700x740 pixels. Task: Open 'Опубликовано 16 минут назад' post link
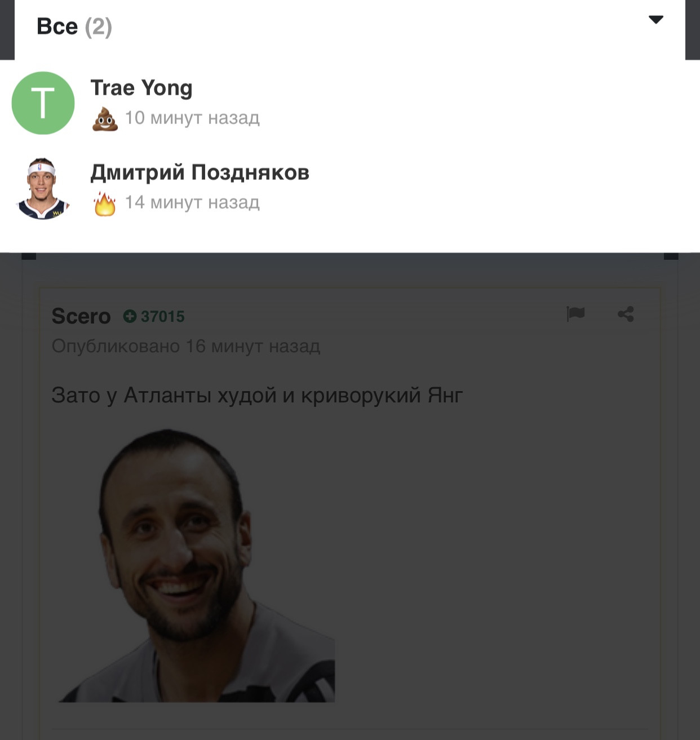pyautogui.click(x=186, y=346)
